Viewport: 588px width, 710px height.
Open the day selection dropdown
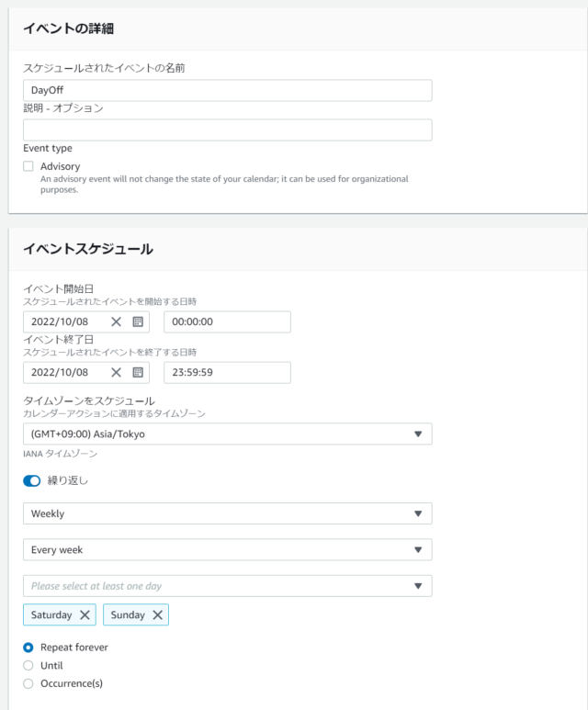(228, 586)
